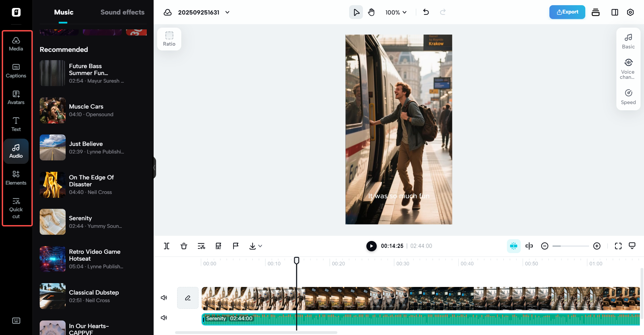
Task: Click the timeline zoom slider
Action: tap(570, 246)
